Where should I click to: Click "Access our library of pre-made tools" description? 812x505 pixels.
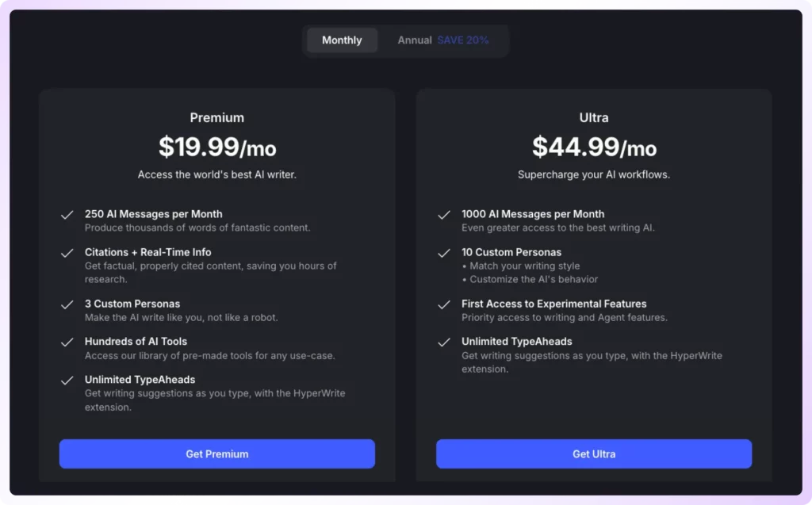pos(209,356)
